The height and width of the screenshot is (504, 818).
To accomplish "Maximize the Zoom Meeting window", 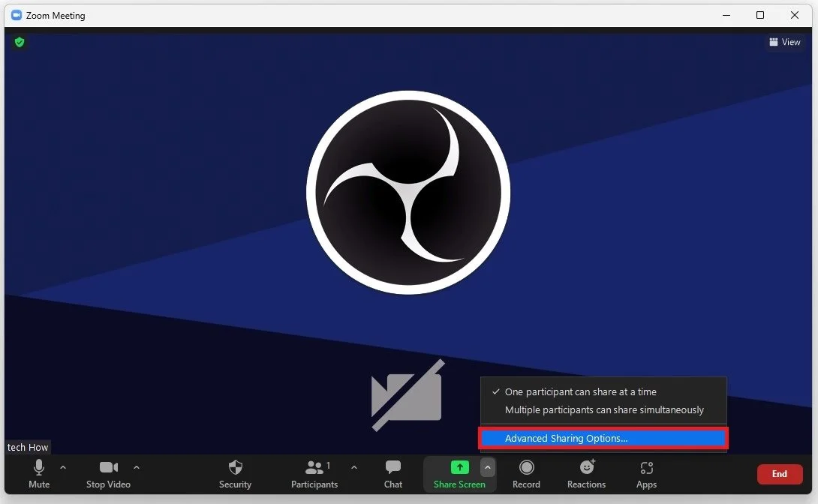I will tap(760, 15).
